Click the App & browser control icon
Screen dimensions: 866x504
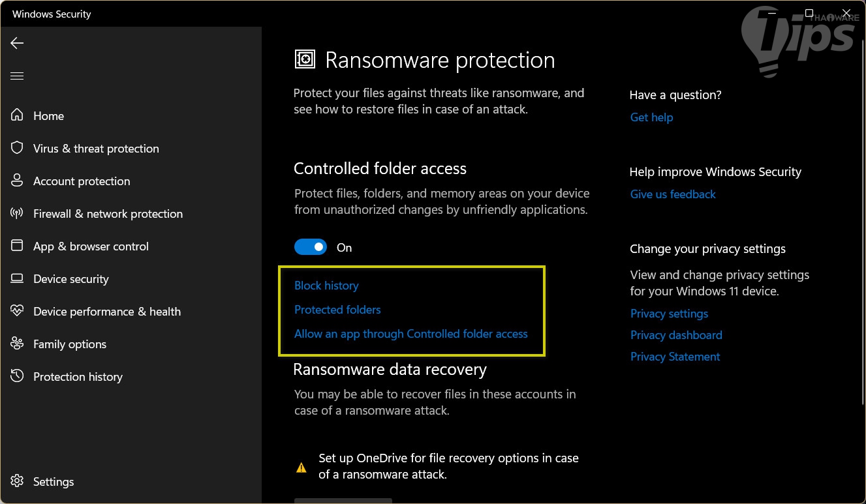point(17,246)
